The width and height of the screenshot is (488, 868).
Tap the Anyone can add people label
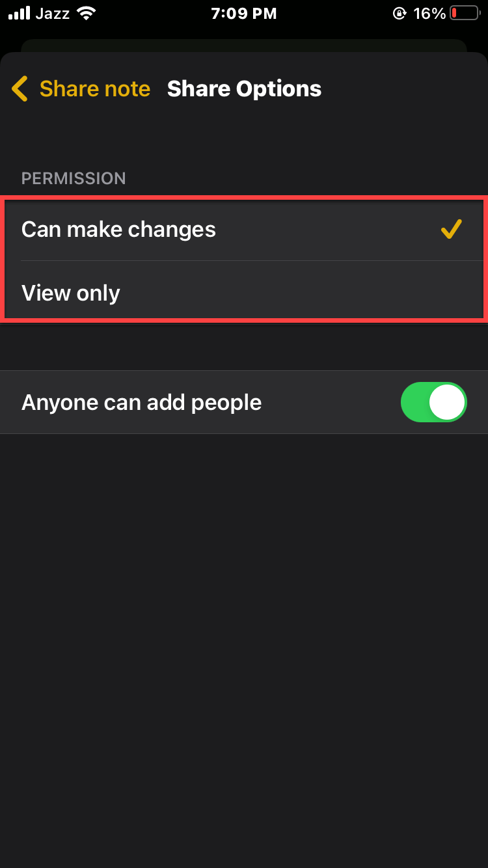pos(141,403)
